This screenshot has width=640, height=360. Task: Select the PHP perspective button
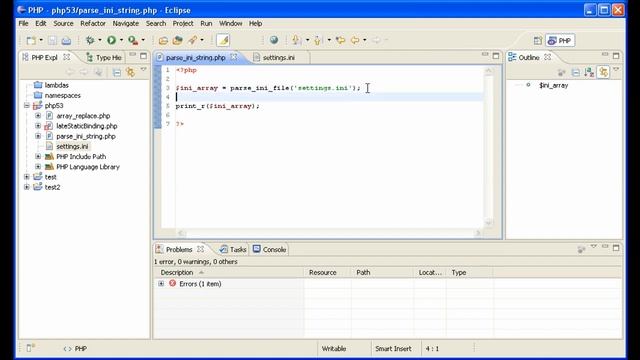tap(559, 40)
